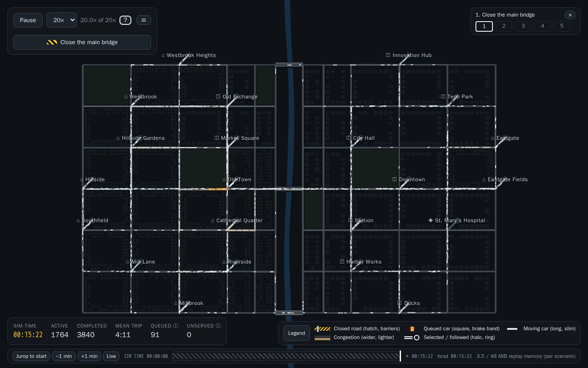This screenshot has height=368, width=588.
Task: Select the Station district icon
Action: (x=351, y=220)
